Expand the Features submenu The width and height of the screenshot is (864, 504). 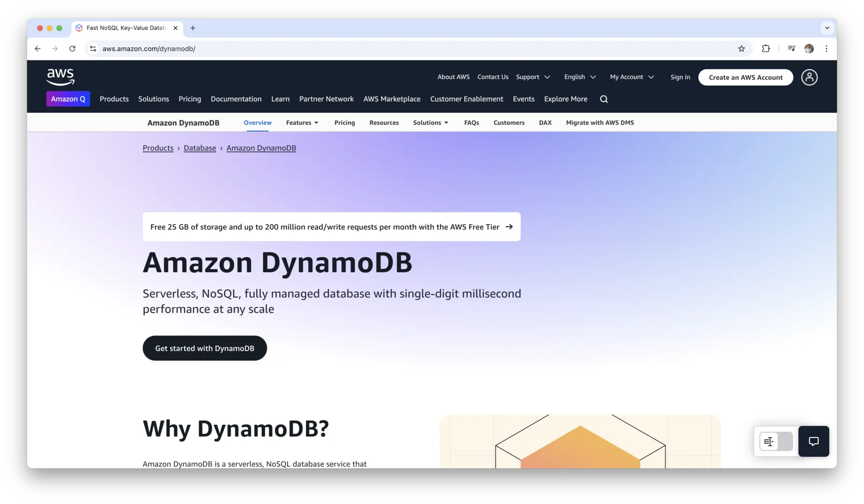(302, 123)
